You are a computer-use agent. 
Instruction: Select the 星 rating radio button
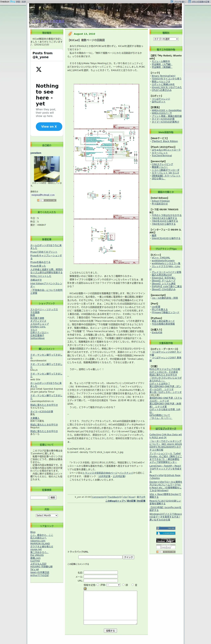[x=133, y=585]
